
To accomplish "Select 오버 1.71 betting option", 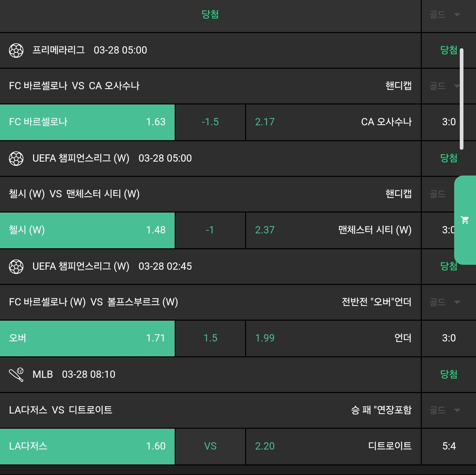I will [87, 338].
